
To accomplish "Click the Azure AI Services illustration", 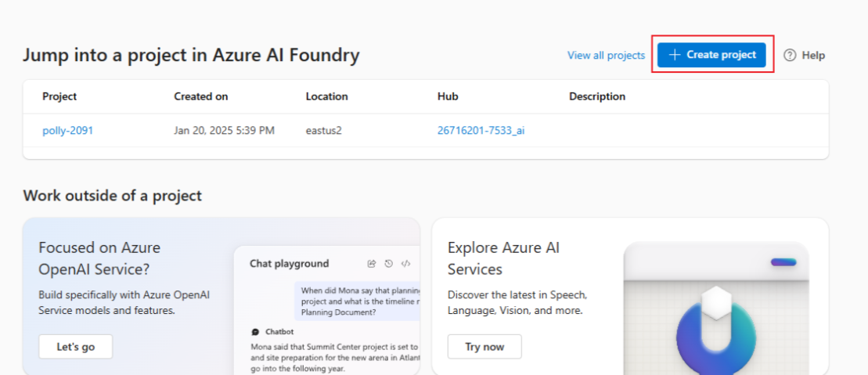I will 716,308.
